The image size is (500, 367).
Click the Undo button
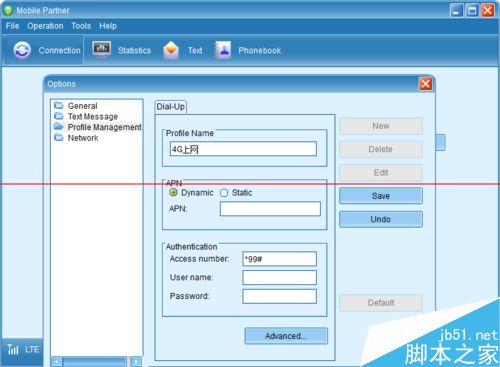381,219
